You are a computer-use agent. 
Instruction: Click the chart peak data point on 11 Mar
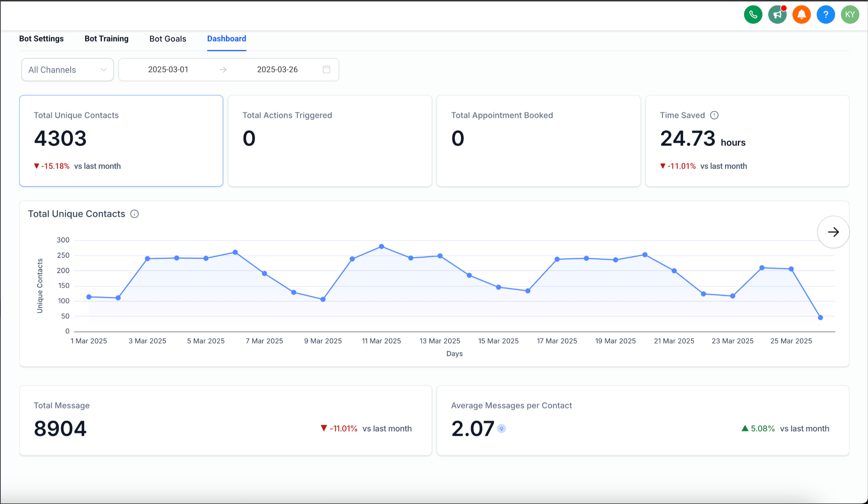point(381,247)
